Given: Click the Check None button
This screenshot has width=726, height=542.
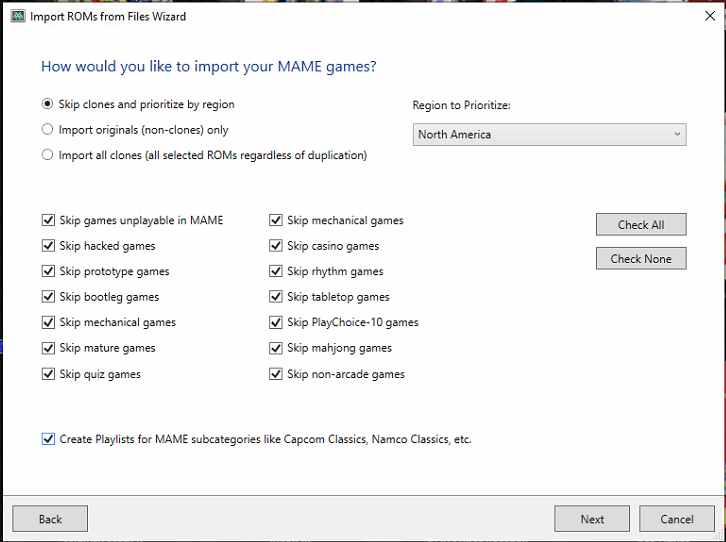Looking at the screenshot, I should pos(641,259).
